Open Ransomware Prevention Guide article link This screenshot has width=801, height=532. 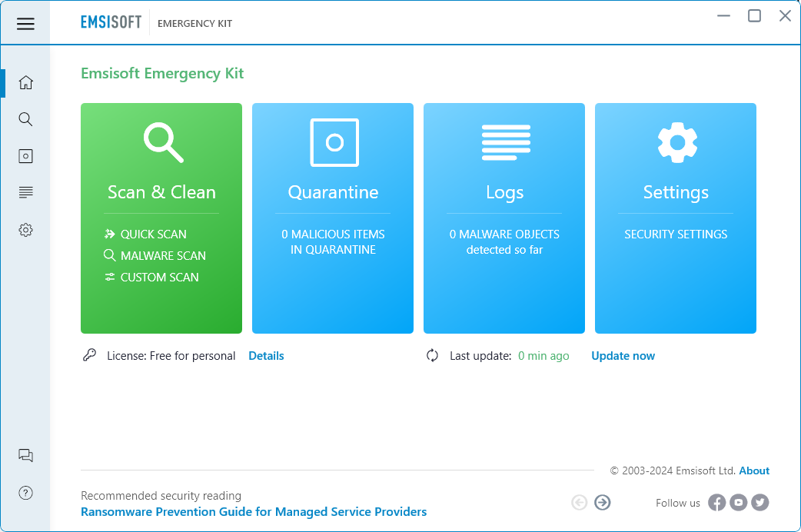254,511
